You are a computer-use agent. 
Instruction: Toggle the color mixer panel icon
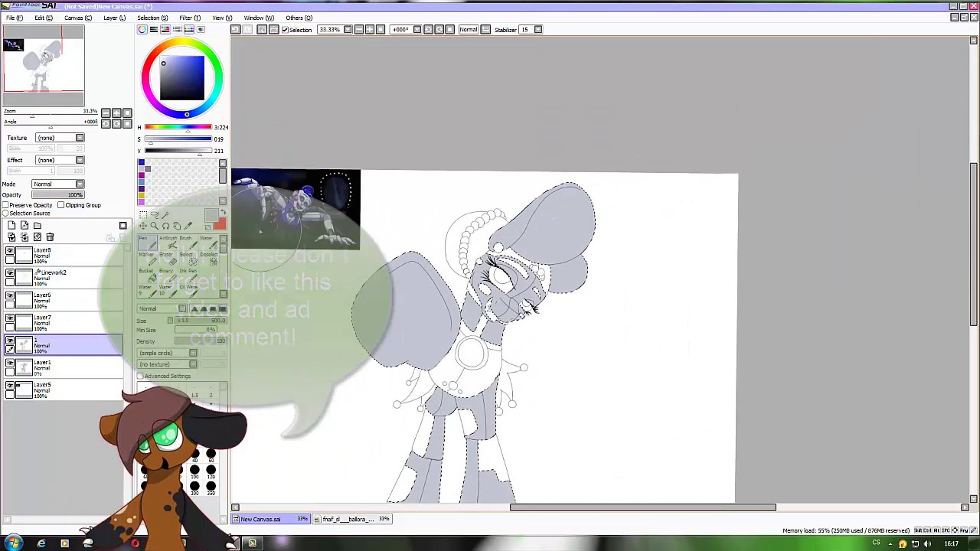[x=177, y=29]
